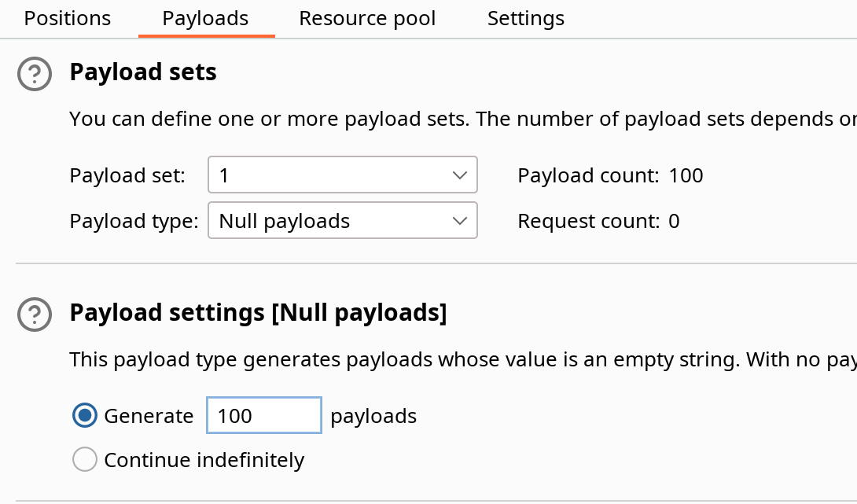Go to the Settings tab

tap(526, 19)
